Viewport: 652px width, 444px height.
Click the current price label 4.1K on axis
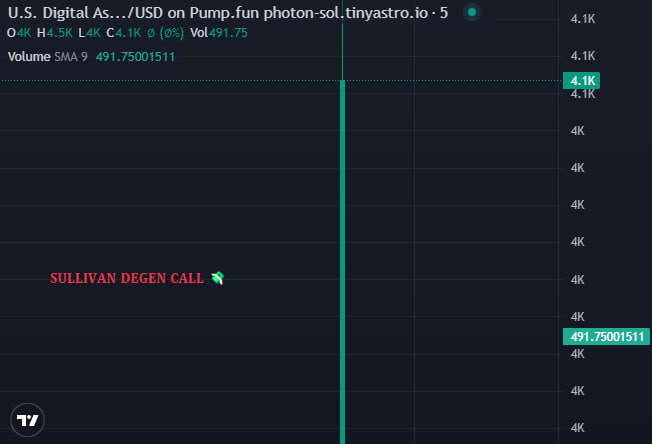pyautogui.click(x=581, y=81)
